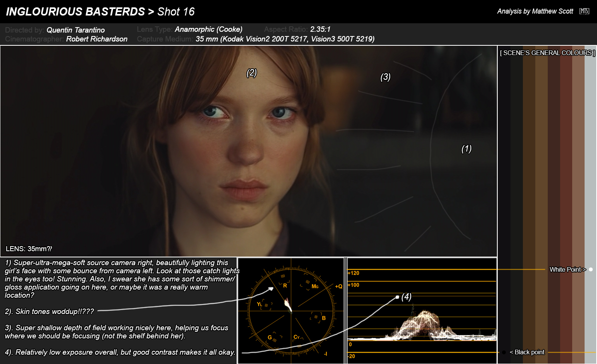Screen dimensions: 597x364
Task: Click the black dot beside Black point
Action: point(504,352)
